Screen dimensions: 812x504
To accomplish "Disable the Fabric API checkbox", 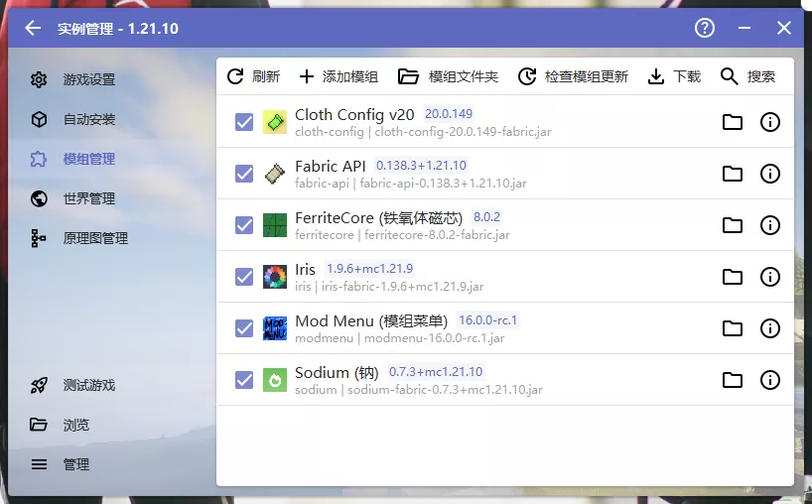I will click(x=244, y=174).
